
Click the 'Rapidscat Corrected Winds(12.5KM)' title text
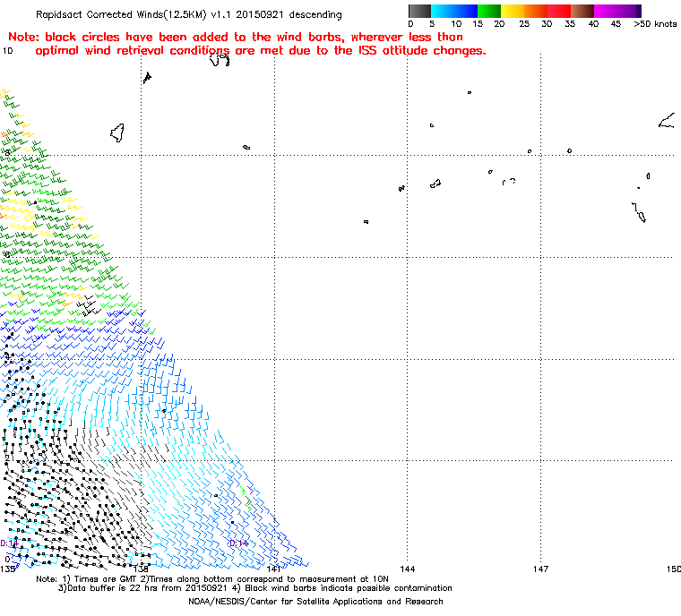(121, 14)
